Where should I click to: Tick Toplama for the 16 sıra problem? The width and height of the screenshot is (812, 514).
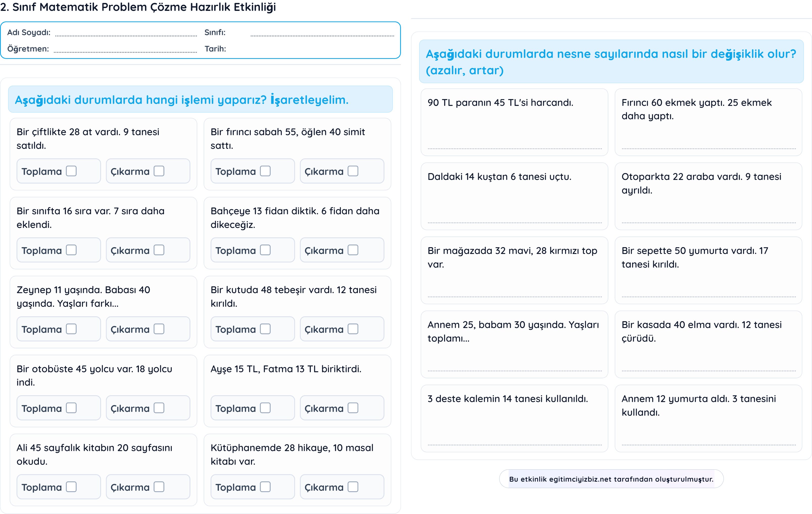pos(71,250)
